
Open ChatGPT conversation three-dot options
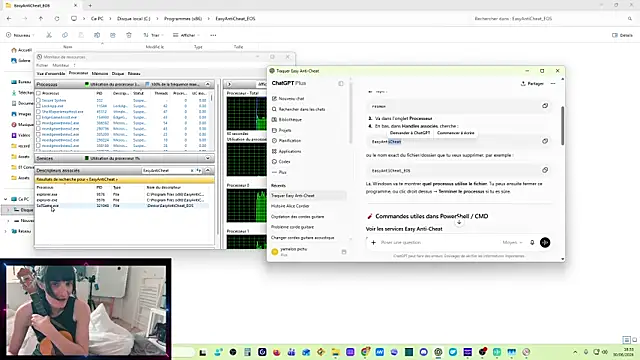[x=553, y=84]
